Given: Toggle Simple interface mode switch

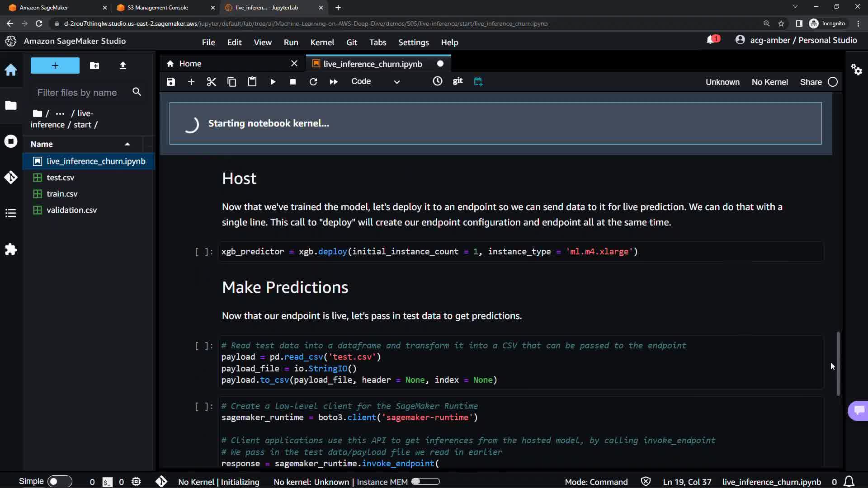Looking at the screenshot, I should click(59, 482).
